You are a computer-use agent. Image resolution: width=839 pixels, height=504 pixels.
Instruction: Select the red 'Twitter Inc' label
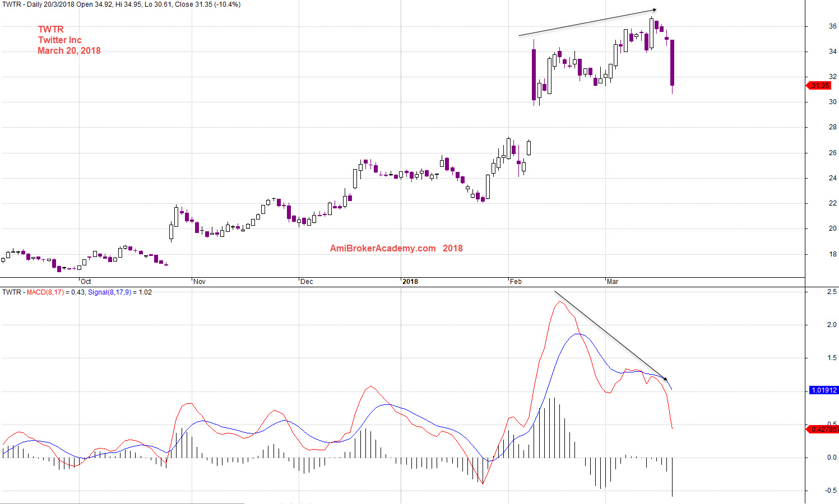(60, 40)
